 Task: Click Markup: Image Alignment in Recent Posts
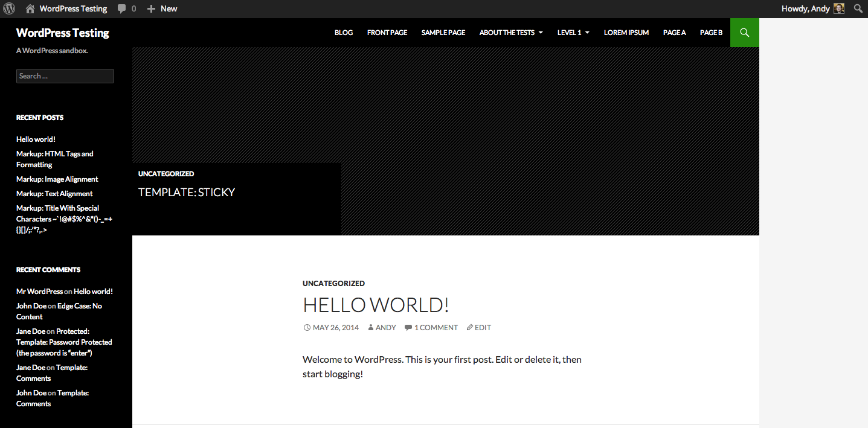(x=57, y=179)
